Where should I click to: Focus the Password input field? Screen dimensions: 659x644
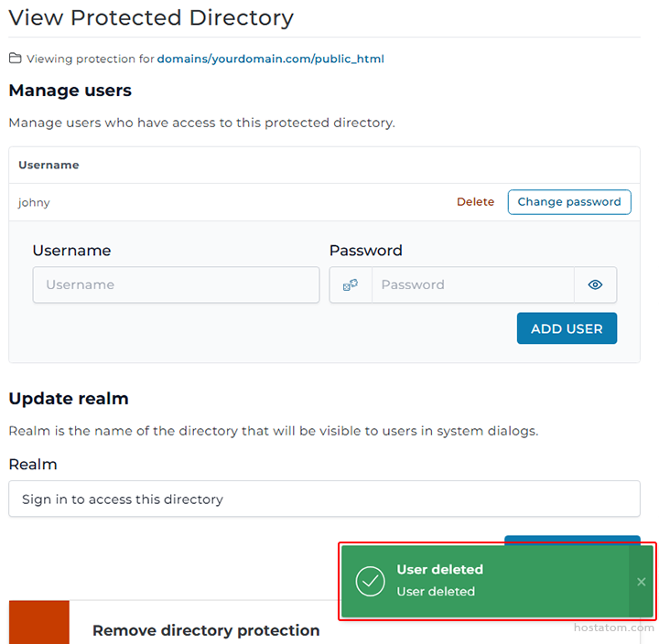coord(472,285)
